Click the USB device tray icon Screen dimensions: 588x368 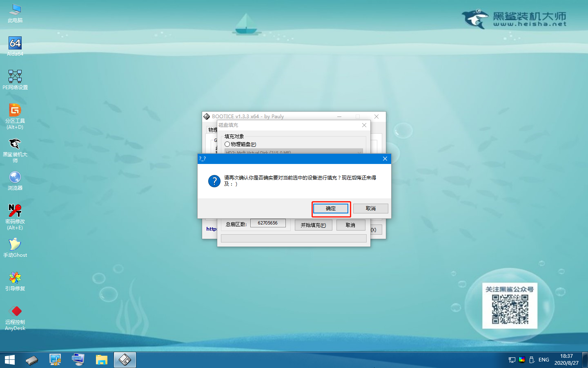click(x=532, y=360)
